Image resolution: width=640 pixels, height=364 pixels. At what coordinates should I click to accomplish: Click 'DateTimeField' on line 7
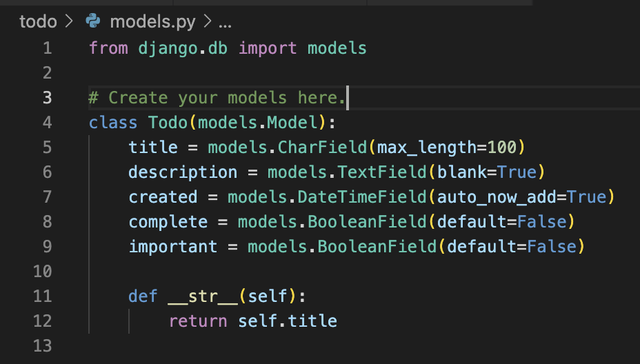362,197
